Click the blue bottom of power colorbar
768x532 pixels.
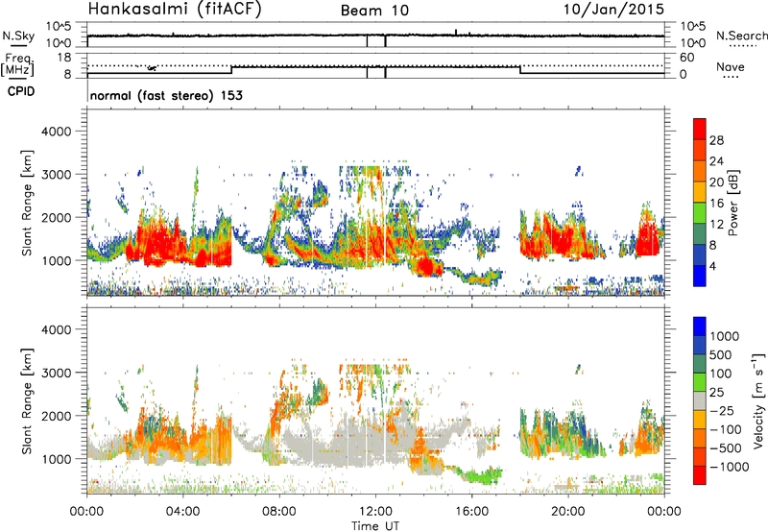(700, 276)
